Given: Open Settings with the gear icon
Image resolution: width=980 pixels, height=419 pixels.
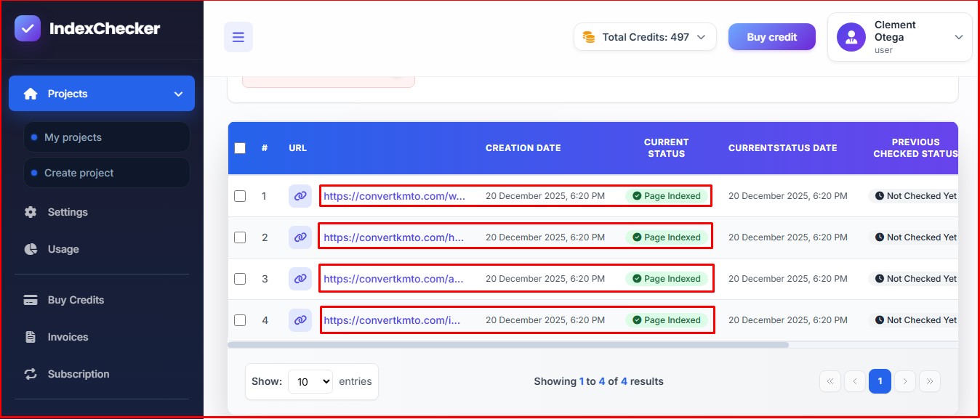Looking at the screenshot, I should (x=31, y=212).
